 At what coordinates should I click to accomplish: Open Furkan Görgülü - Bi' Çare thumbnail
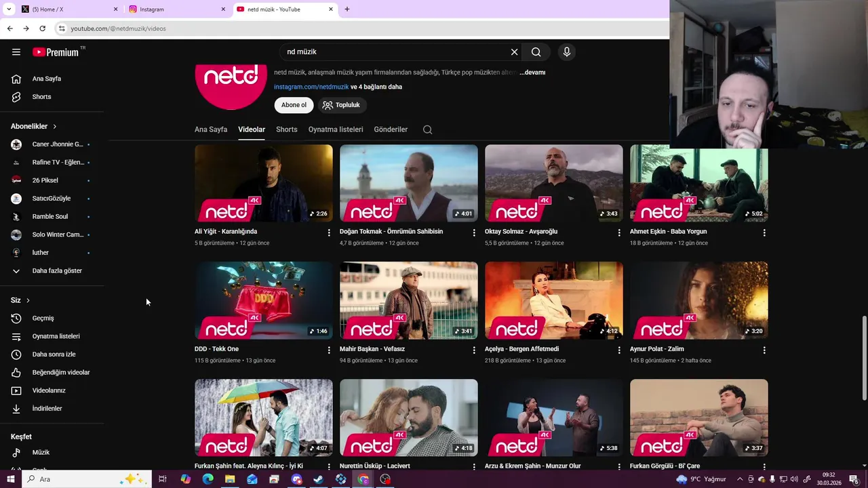(x=699, y=418)
